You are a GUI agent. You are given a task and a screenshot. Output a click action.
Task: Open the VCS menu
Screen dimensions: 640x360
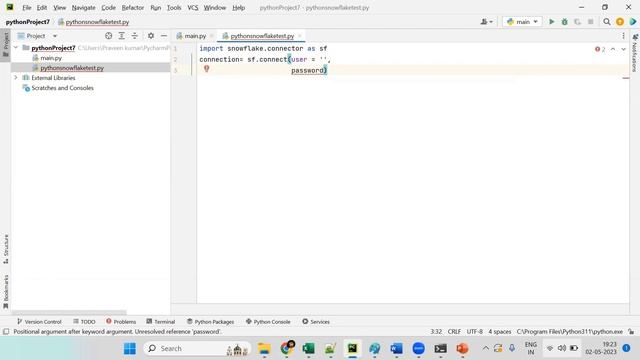click(193, 7)
